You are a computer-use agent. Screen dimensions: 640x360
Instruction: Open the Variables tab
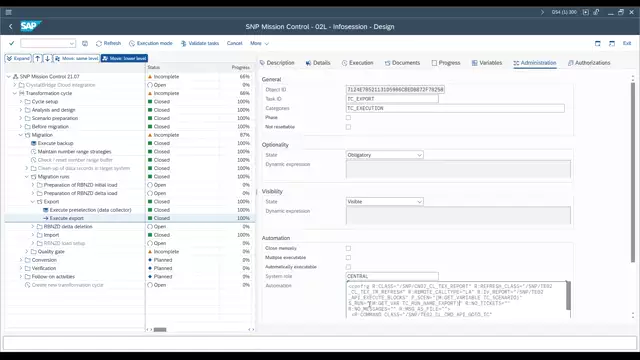point(487,63)
